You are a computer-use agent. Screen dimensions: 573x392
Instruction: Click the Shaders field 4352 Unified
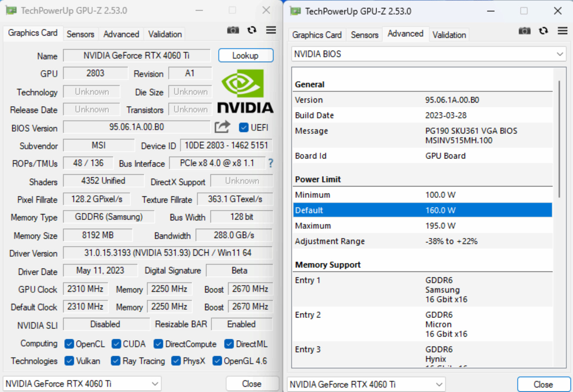pos(104,181)
